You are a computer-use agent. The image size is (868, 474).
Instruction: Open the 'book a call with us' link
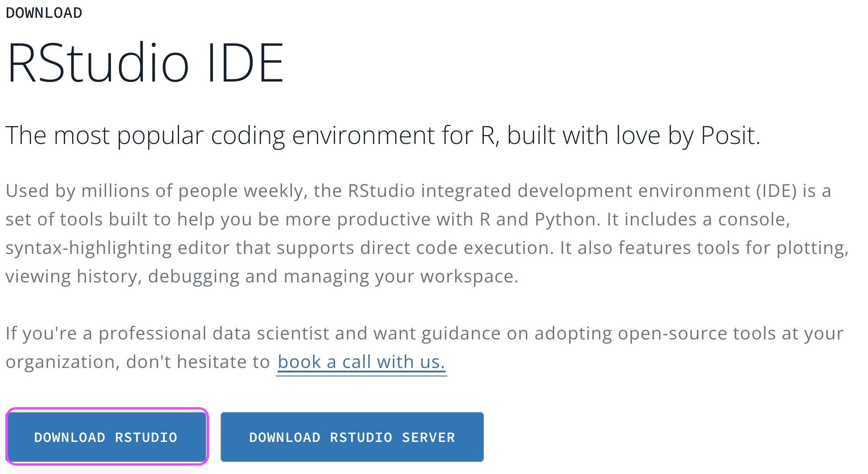(361, 362)
